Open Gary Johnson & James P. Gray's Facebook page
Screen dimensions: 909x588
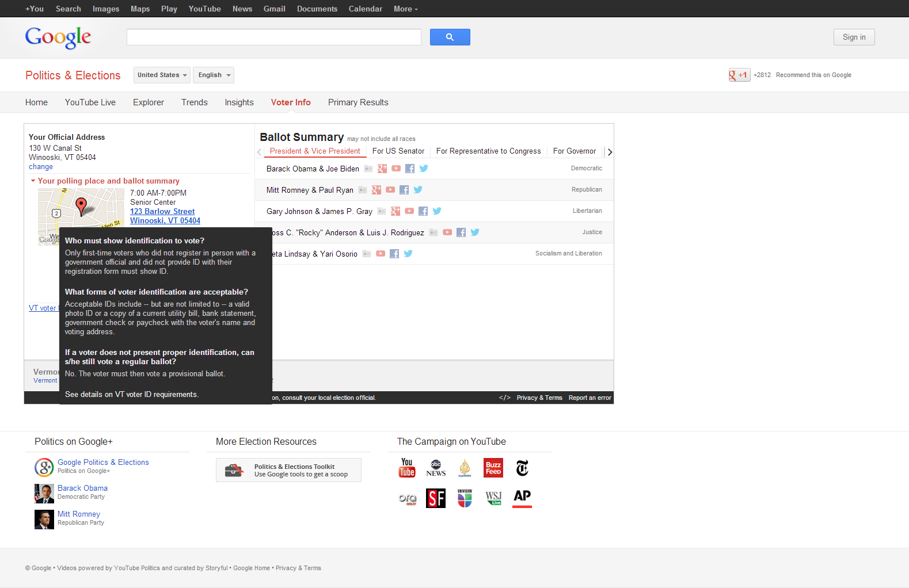(423, 211)
